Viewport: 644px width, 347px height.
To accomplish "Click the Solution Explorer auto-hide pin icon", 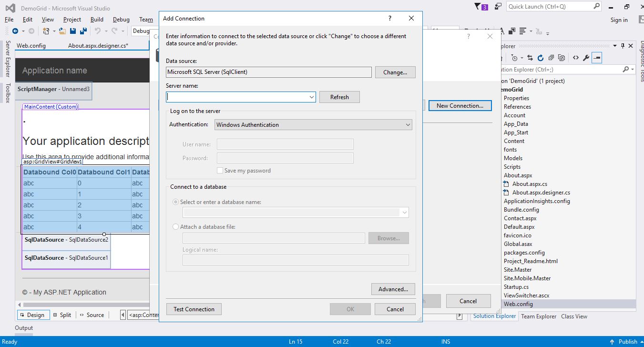I will 623,46.
